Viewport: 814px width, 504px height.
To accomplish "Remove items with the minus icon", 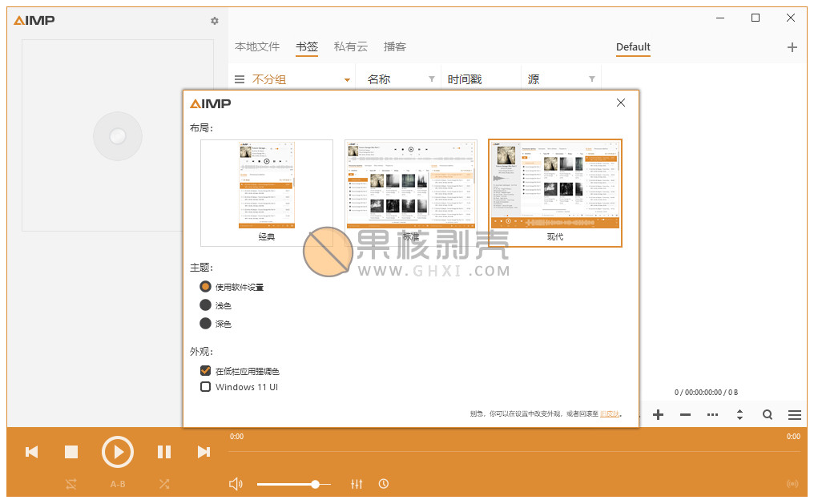I will [685, 415].
